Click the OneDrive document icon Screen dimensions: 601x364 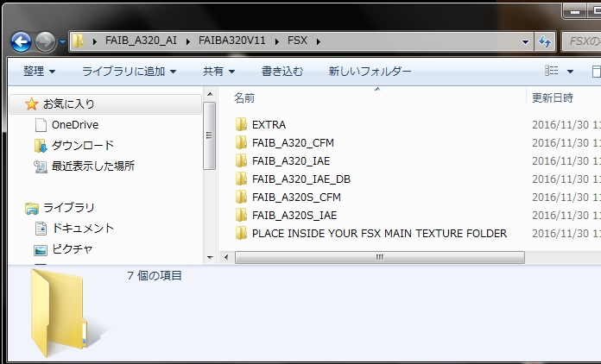(x=41, y=125)
